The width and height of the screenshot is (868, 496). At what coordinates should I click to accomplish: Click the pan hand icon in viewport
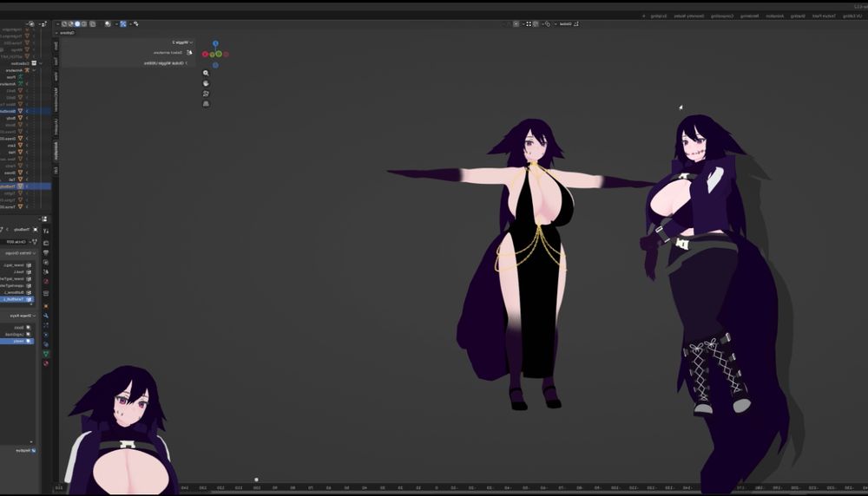pos(206,83)
